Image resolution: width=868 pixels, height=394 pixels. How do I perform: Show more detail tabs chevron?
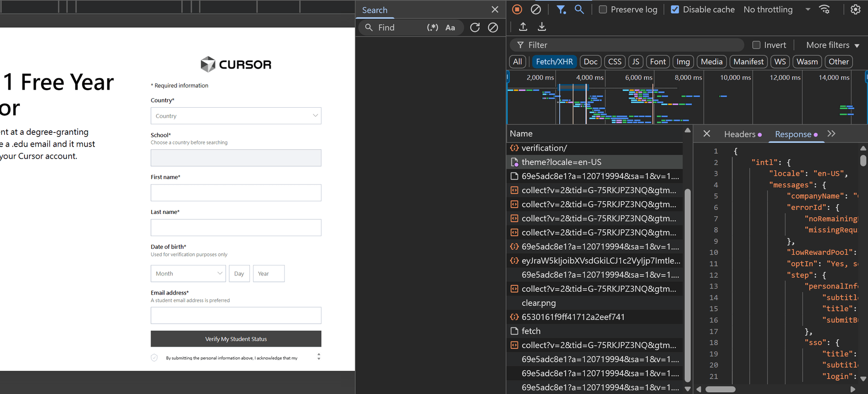pos(831,134)
